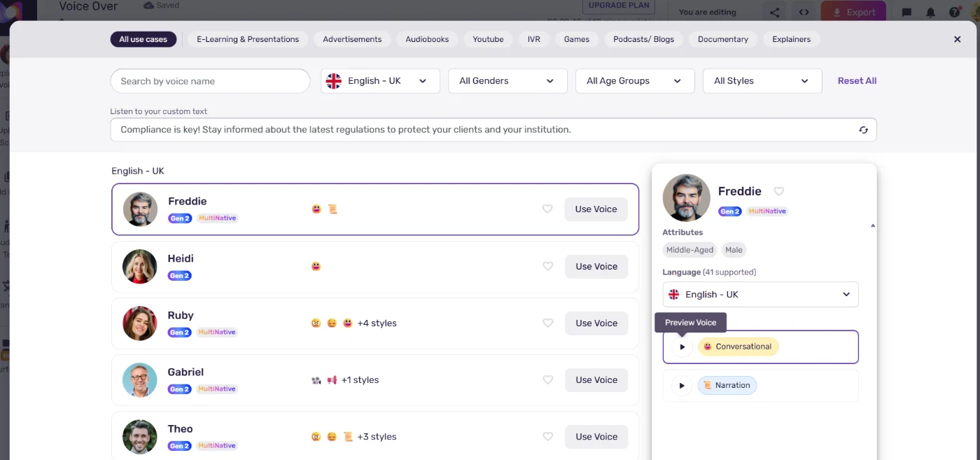Use Voice for Ruby

point(596,323)
